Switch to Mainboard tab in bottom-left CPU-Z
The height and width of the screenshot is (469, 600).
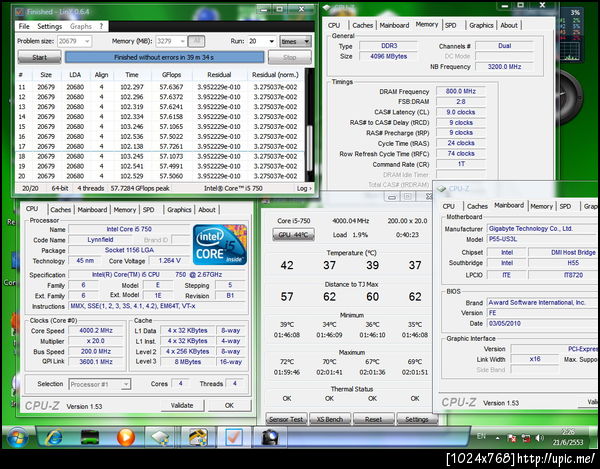[92, 210]
